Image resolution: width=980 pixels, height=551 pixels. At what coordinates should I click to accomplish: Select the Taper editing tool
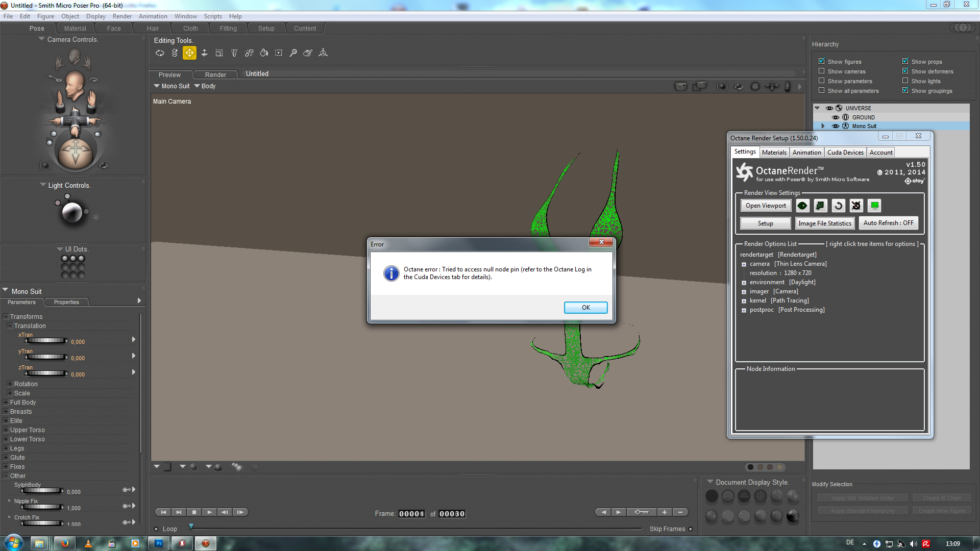234,53
